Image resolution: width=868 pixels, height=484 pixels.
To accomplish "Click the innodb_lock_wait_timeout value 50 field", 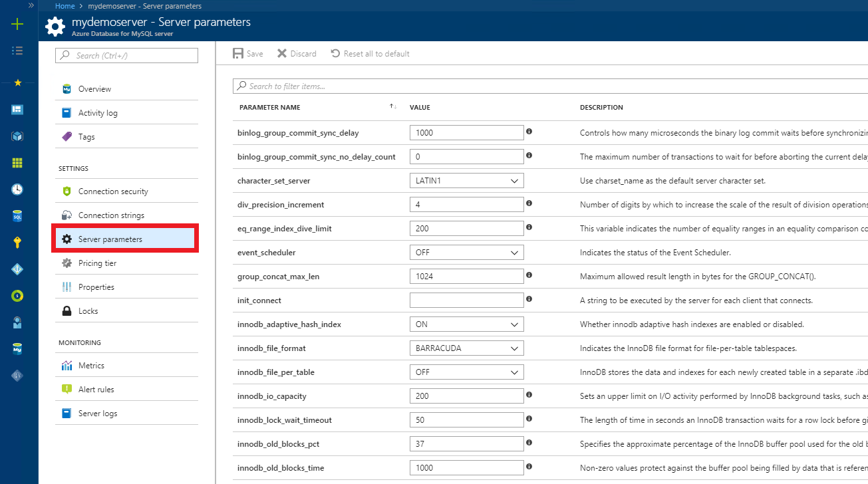I will (x=466, y=420).
